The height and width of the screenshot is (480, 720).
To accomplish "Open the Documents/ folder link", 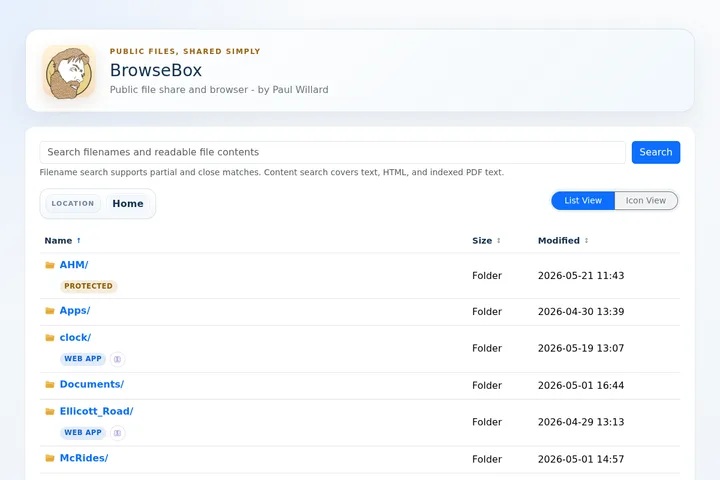I will pyautogui.click(x=92, y=384).
